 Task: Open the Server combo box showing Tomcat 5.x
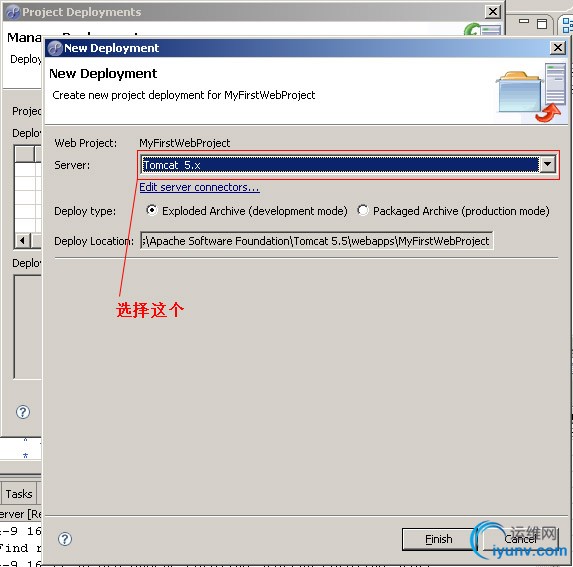click(348, 165)
